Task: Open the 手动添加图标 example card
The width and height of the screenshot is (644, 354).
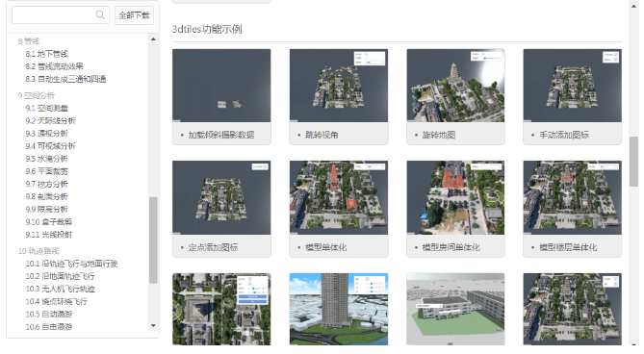Action: point(572,96)
